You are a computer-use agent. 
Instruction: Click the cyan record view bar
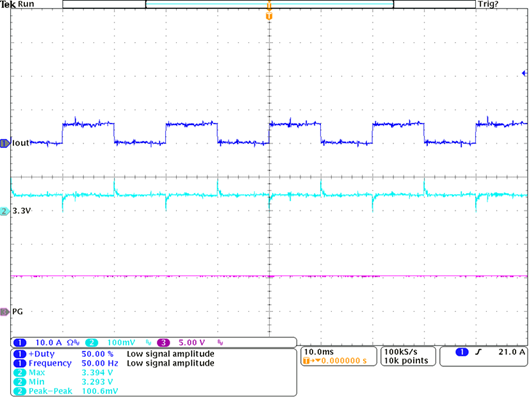(269, 4)
